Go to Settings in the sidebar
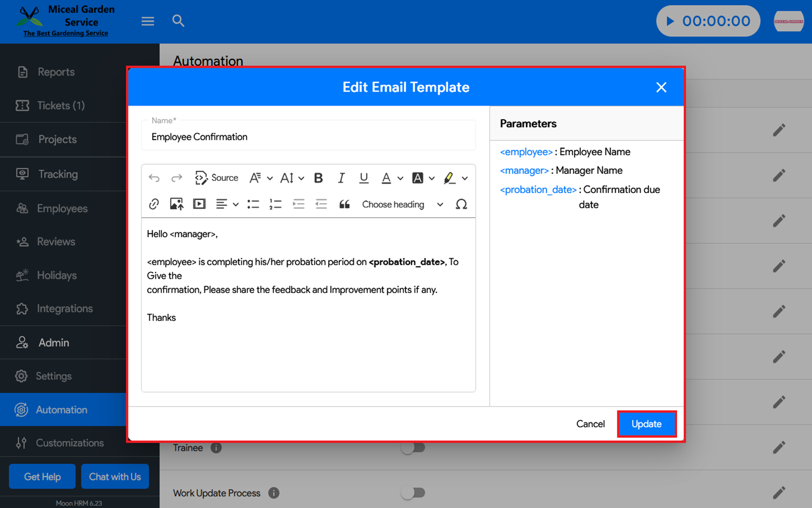 [x=54, y=376]
